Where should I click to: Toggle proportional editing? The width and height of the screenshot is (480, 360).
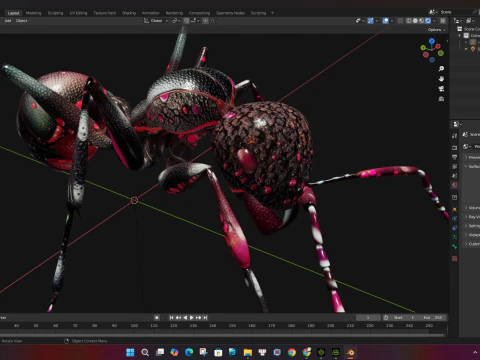click(x=206, y=21)
